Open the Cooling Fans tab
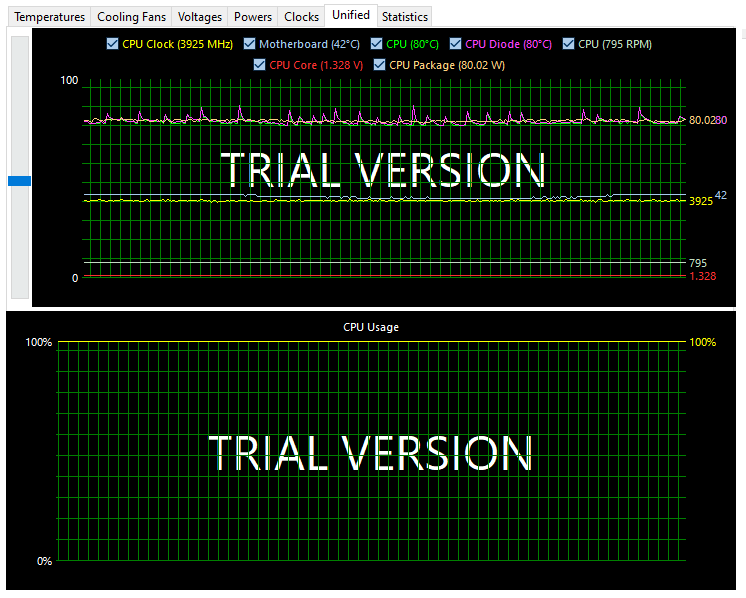 [131, 17]
